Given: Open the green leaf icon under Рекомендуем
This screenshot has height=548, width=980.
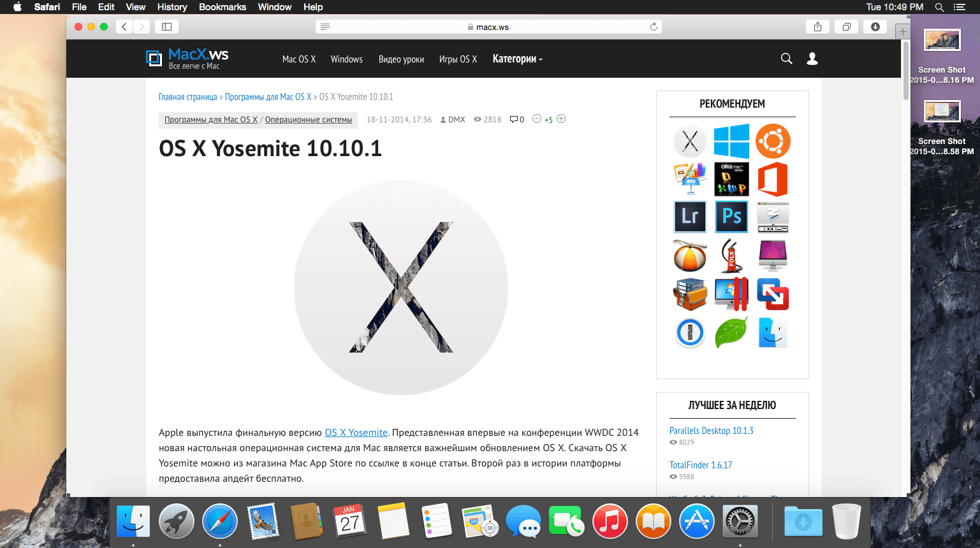Looking at the screenshot, I should 731,333.
